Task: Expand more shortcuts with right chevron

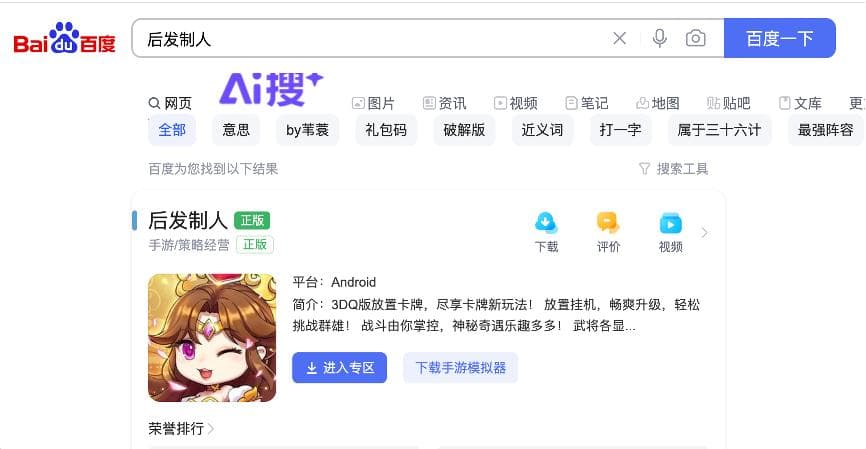Action: (704, 233)
